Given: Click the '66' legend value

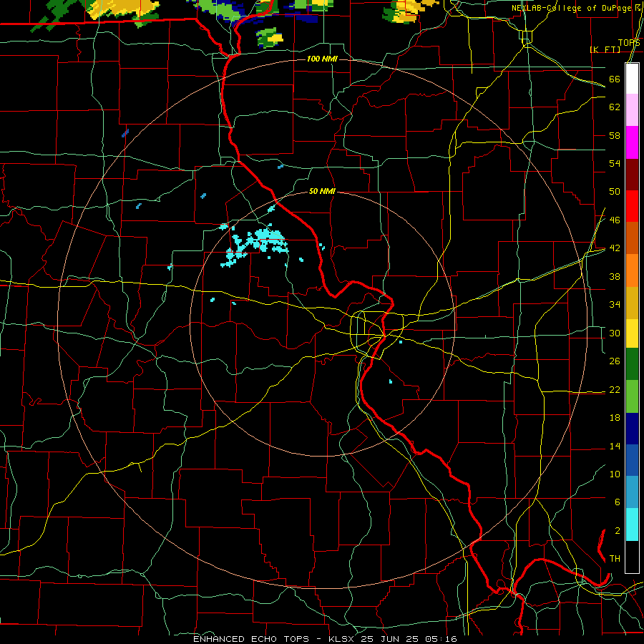Looking at the screenshot, I should click(615, 79).
